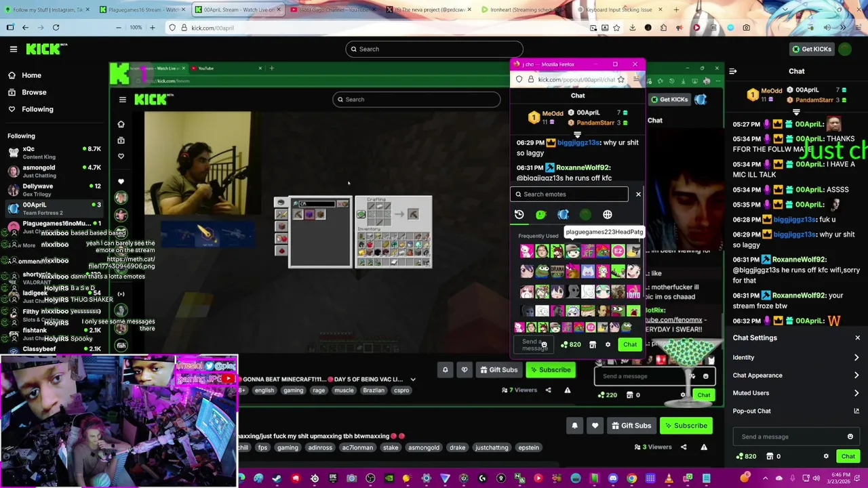Viewport: 868px width, 488px height.
Task: Open Discord from the taskbar
Action: (613, 479)
